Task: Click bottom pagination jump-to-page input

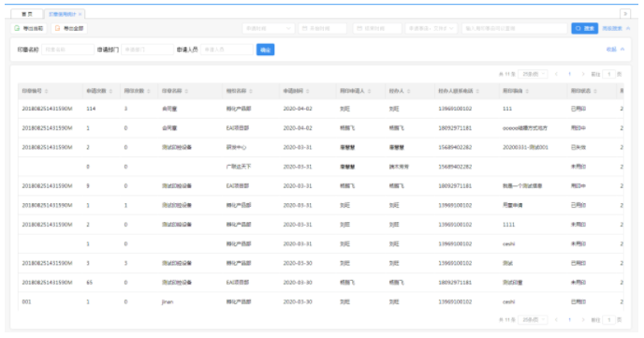Action: [x=608, y=319]
